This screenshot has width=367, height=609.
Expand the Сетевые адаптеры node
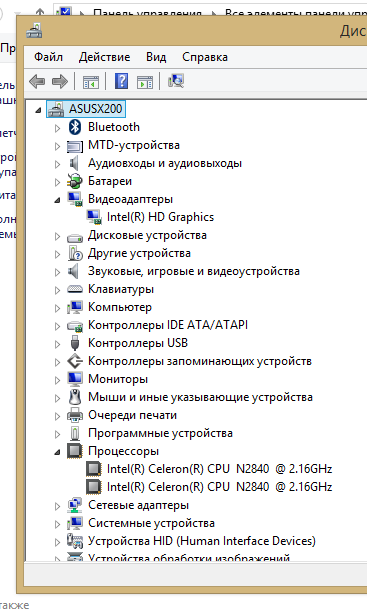coord(57,506)
